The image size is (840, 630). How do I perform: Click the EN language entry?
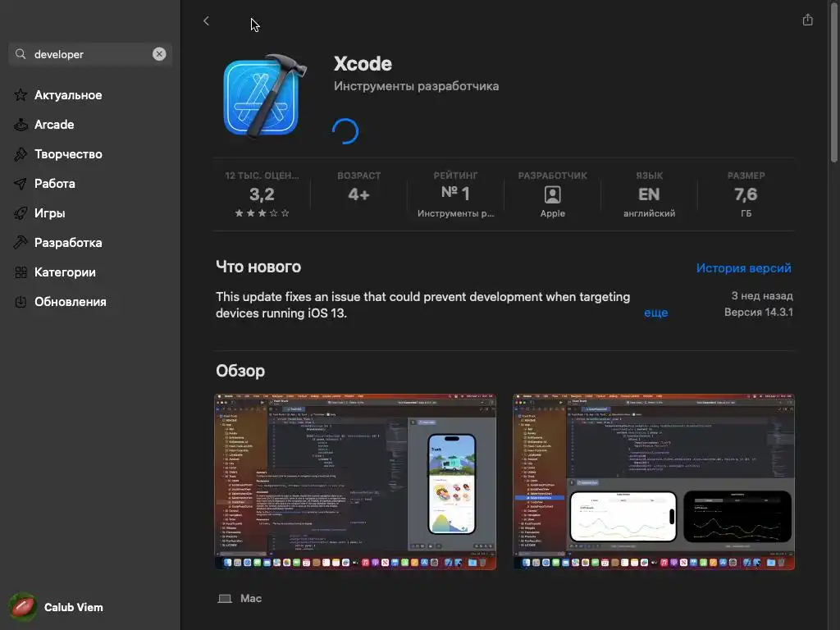point(650,194)
